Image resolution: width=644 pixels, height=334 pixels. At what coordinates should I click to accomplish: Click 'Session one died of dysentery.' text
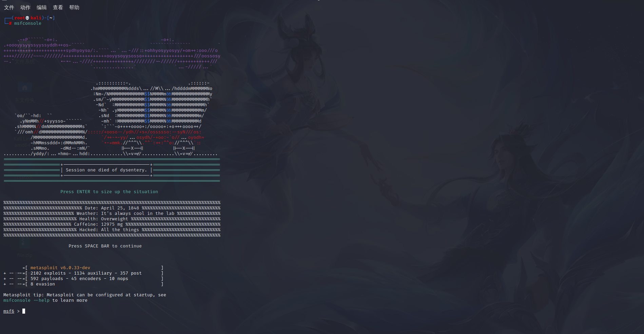106,170
